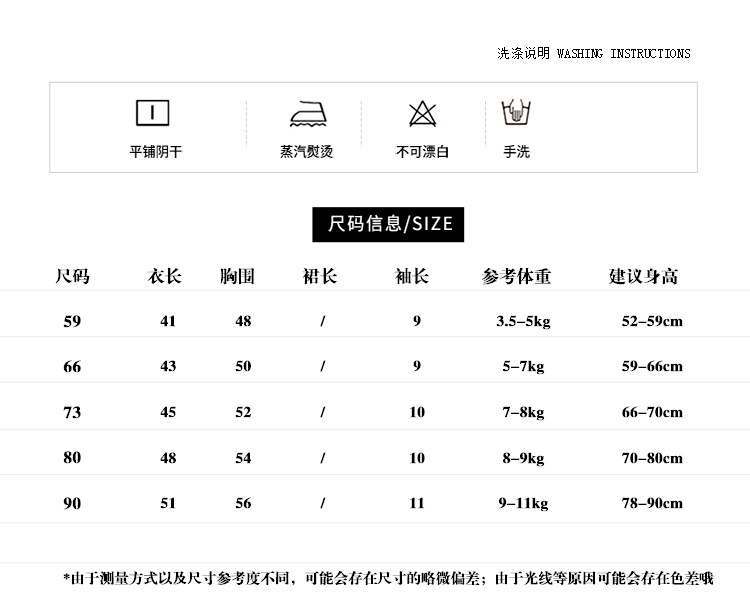
Task: Click the 蒸汽熨烫 label text
Action: 307,152
